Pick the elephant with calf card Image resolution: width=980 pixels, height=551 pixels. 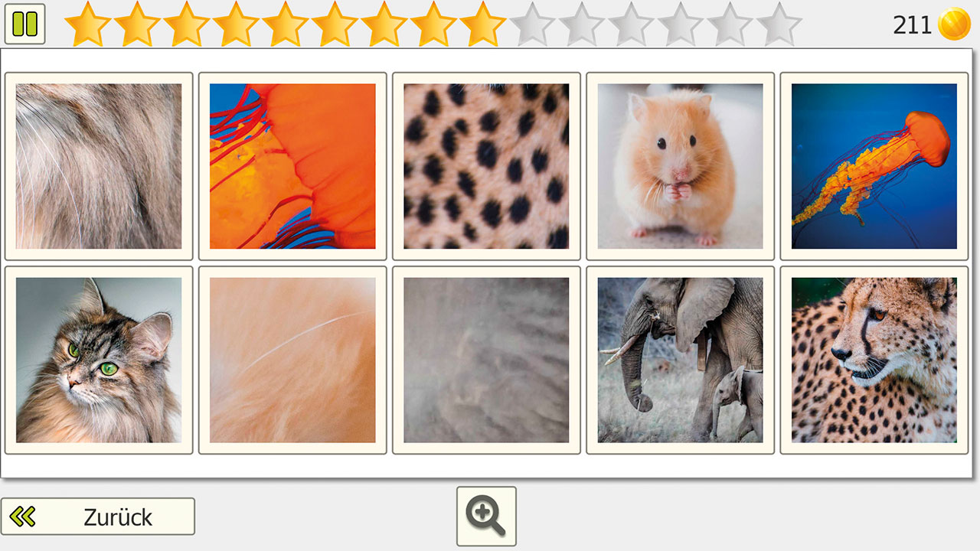[680, 360]
